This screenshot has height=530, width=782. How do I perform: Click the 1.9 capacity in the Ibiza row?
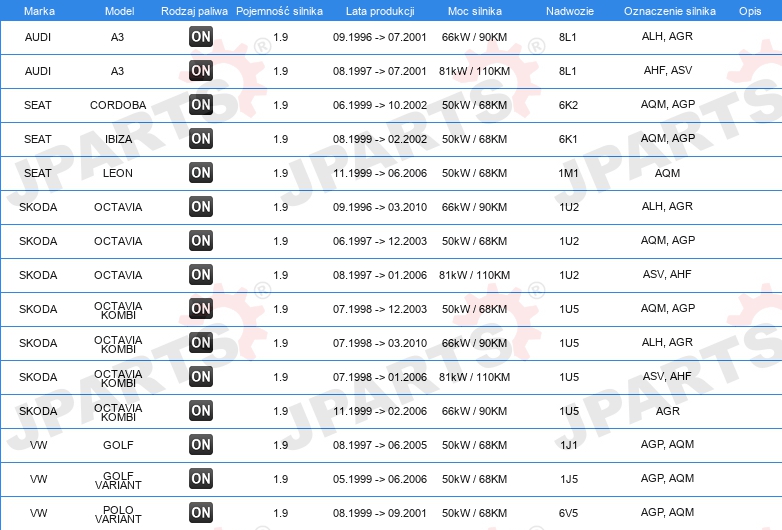[x=281, y=139]
